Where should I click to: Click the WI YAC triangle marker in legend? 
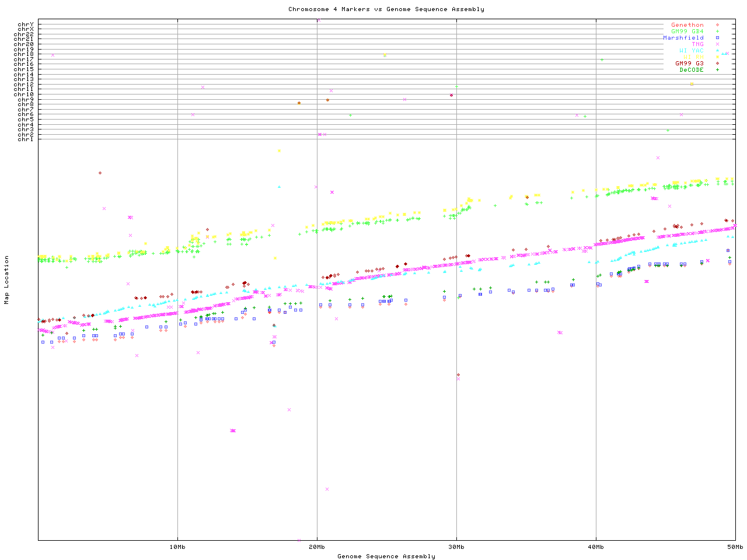coord(717,51)
